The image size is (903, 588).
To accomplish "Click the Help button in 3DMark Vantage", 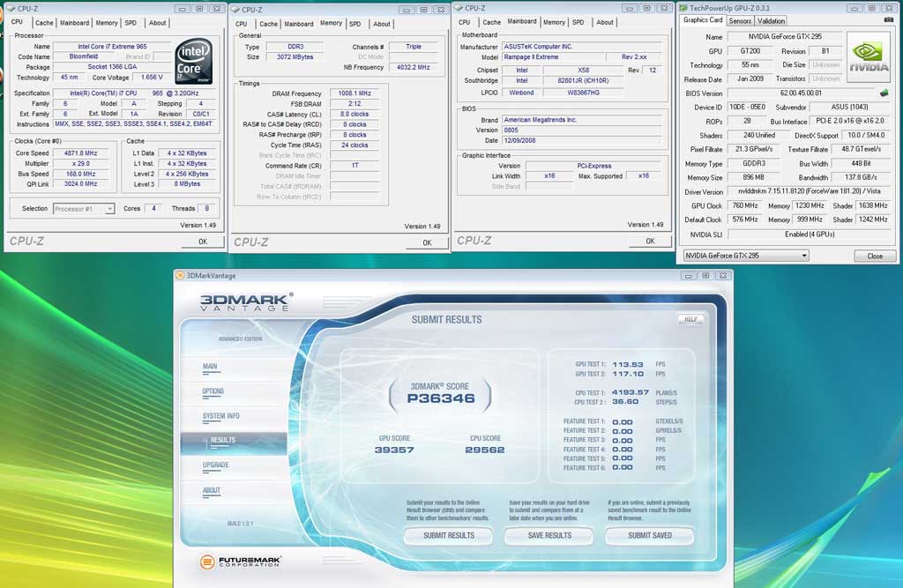I will [690, 320].
